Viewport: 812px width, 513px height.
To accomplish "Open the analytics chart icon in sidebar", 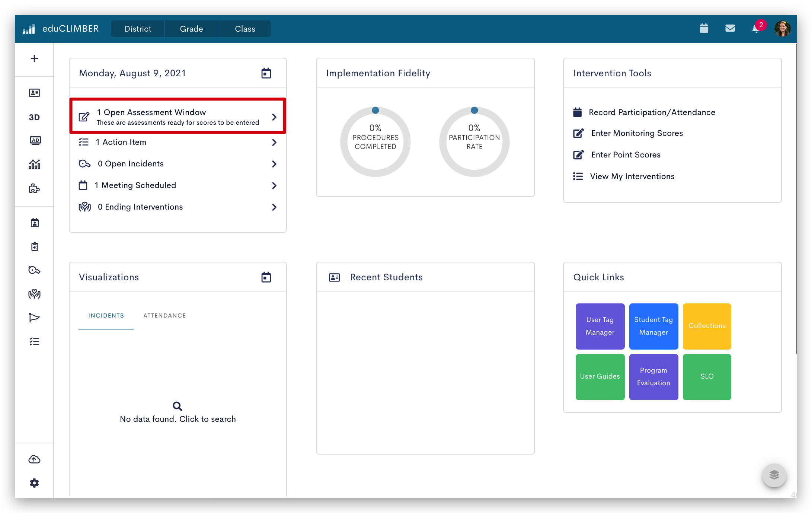I will point(34,164).
